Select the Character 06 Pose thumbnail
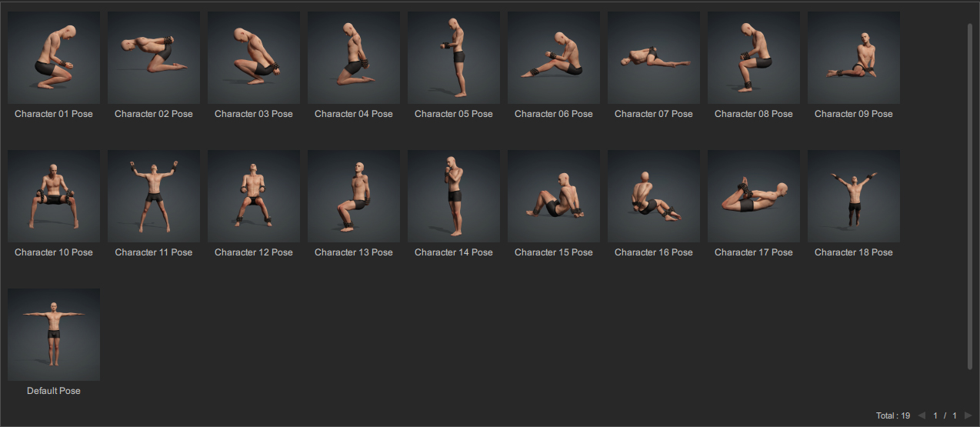The height and width of the screenshot is (427, 980). click(x=554, y=58)
